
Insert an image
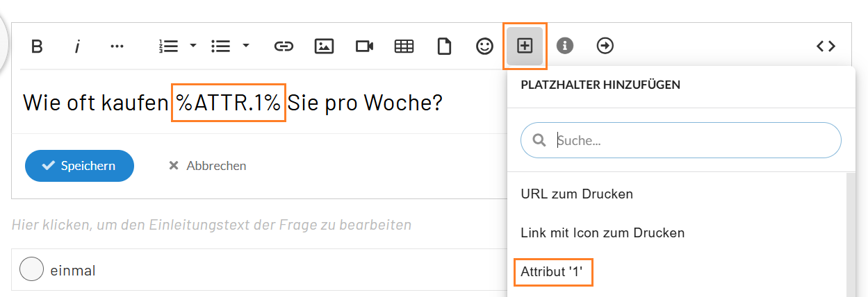click(323, 46)
